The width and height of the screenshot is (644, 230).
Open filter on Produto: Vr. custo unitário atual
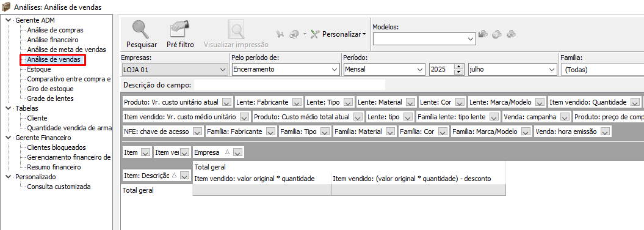pos(226,102)
